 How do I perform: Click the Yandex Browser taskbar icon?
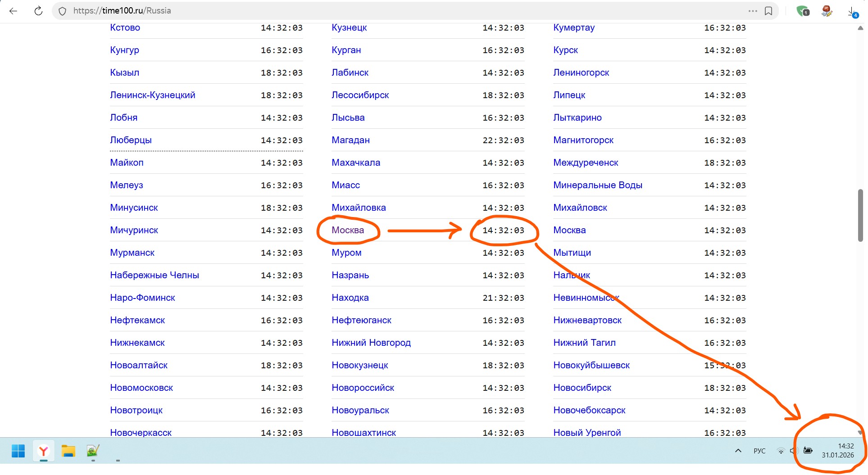click(x=44, y=451)
